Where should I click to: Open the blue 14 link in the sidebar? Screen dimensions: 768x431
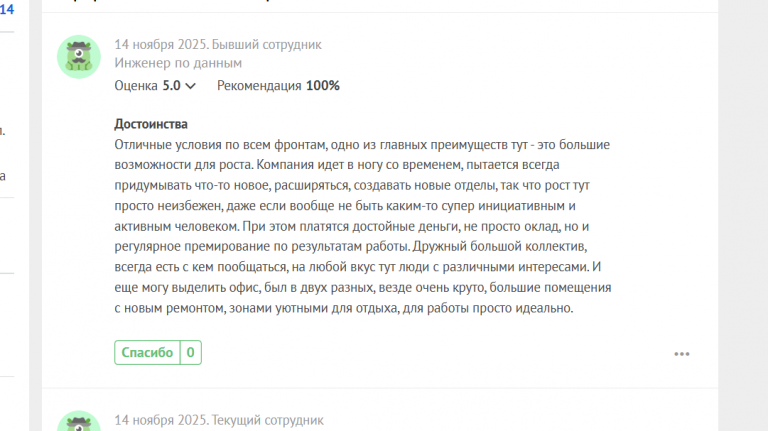point(7,9)
